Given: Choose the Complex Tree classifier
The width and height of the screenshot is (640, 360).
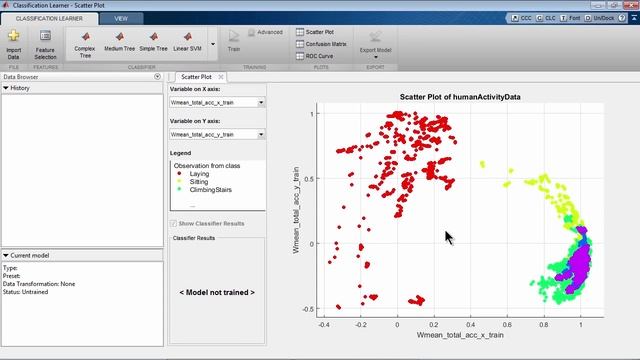Looking at the screenshot, I should tap(85, 44).
